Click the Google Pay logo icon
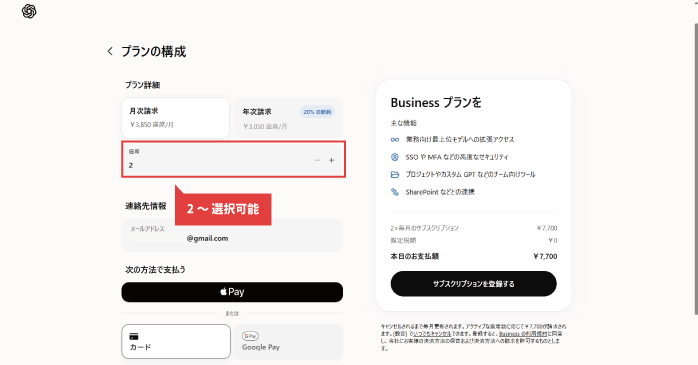Image resolution: width=698 pixels, height=365 pixels. [250, 336]
